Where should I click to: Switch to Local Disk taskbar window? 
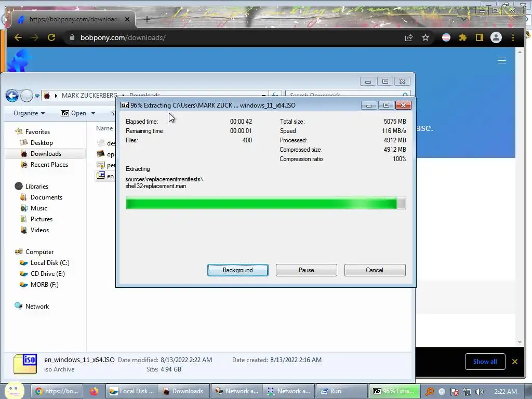132,391
